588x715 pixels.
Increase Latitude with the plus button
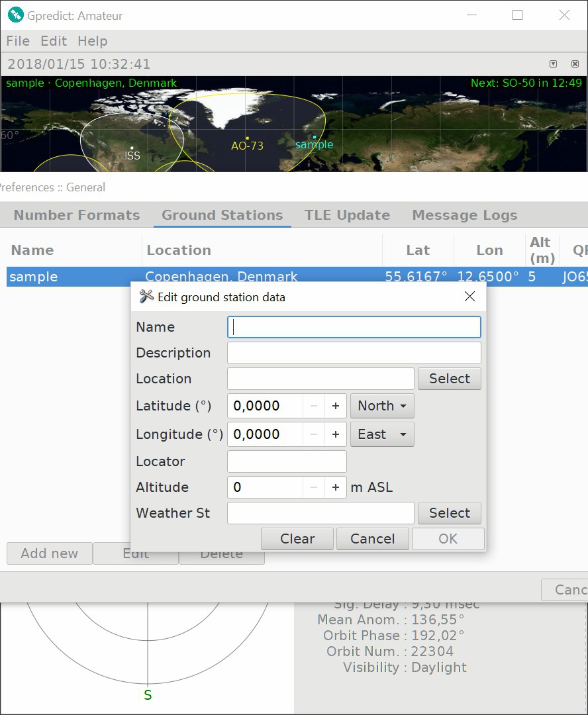click(336, 406)
